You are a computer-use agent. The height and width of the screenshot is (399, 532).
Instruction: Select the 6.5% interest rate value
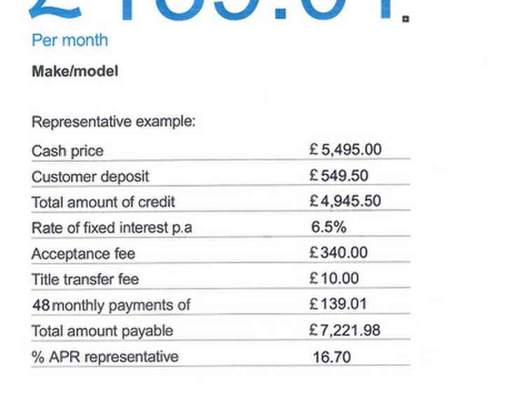329,227
